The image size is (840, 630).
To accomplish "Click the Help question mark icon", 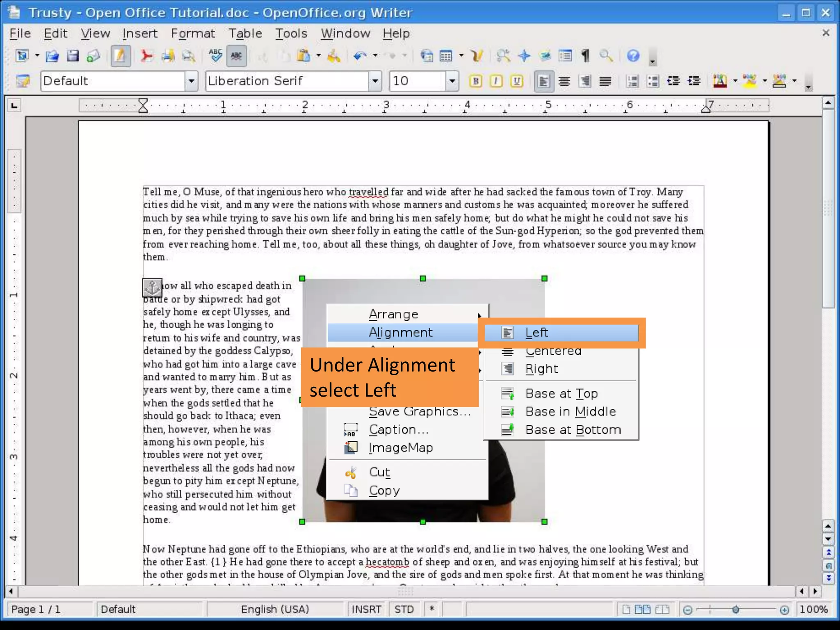I will tap(633, 56).
